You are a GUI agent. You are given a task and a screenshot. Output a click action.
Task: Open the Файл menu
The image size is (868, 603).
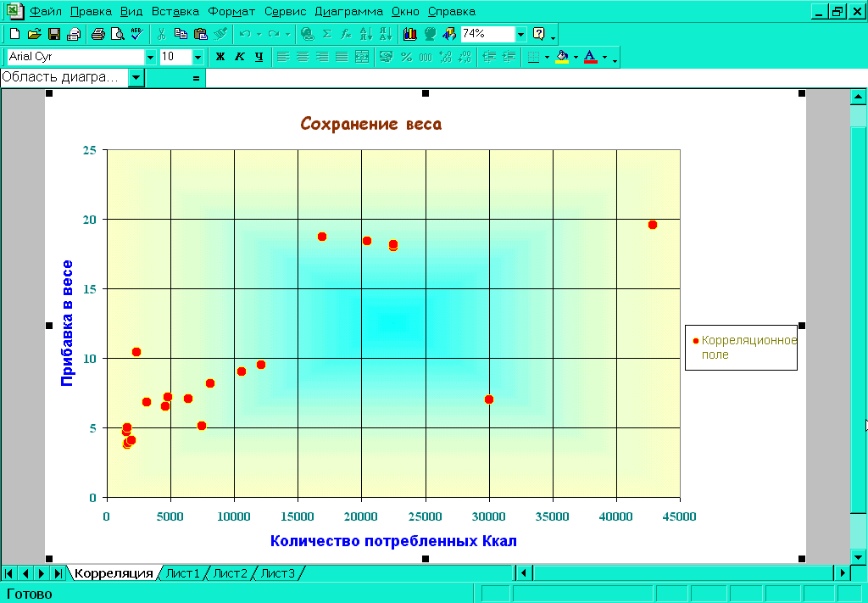[x=46, y=11]
